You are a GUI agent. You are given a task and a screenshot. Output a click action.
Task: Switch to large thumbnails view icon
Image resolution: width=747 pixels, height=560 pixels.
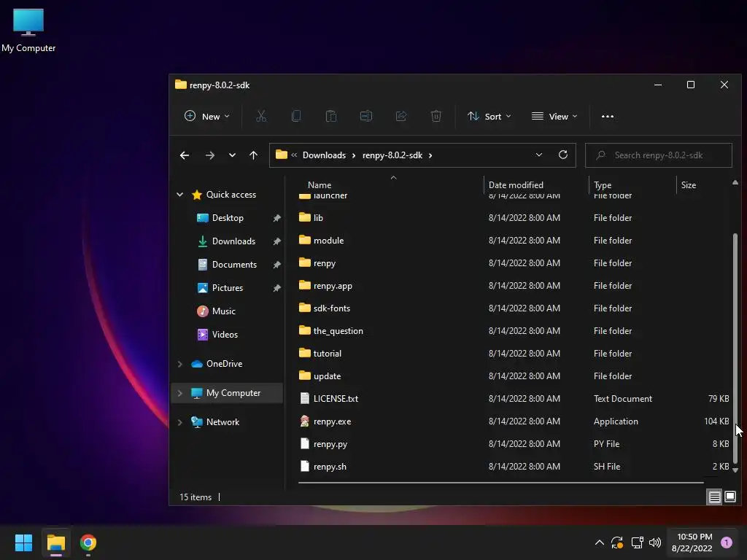[730, 497]
